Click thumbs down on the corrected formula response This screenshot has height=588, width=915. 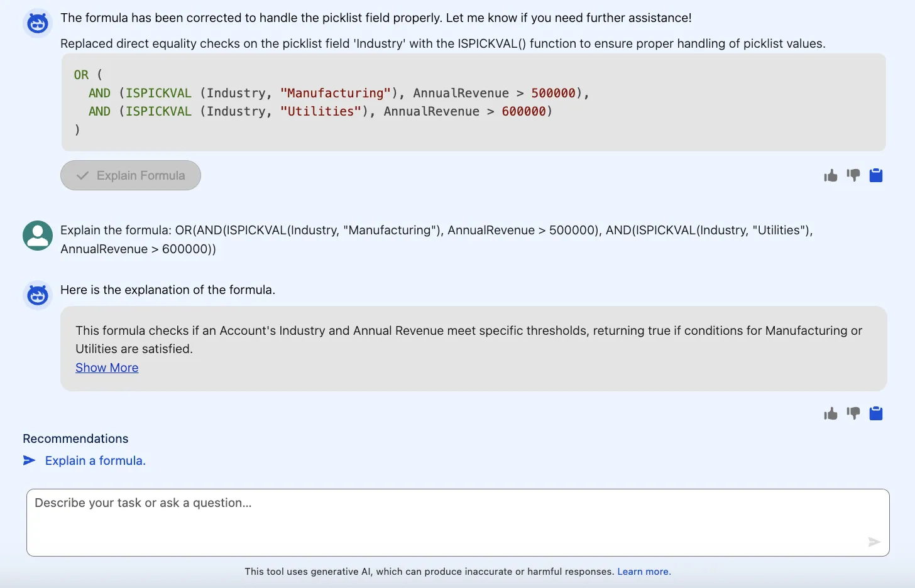(853, 175)
